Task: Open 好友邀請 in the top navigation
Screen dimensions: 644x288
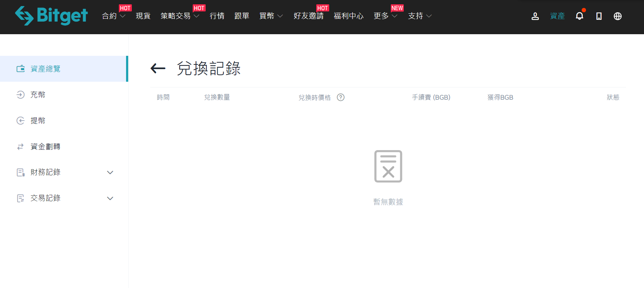Action: click(x=308, y=16)
